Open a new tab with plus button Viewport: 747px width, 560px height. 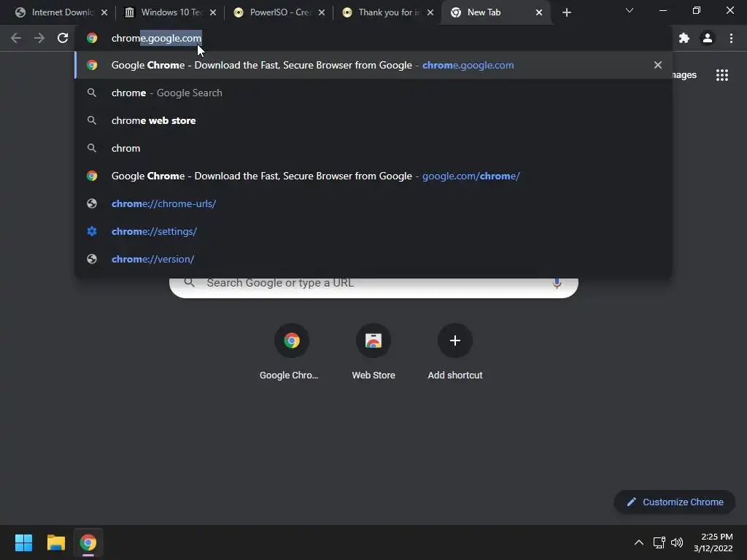point(566,12)
